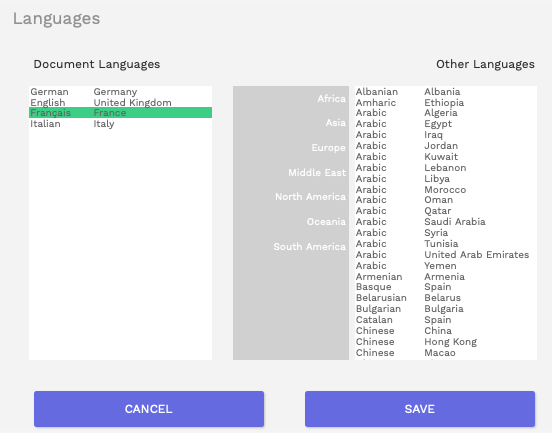Screen dimensions: 552x433
Task: Click the CANCEL button
Action: tap(149, 409)
